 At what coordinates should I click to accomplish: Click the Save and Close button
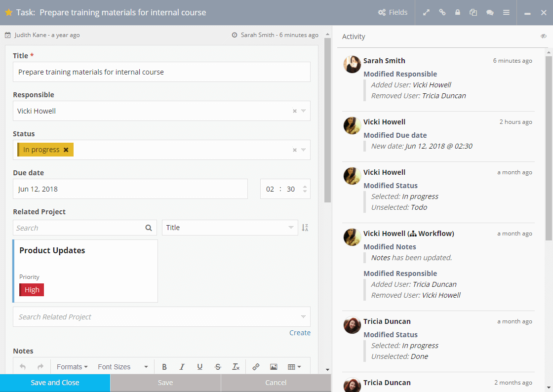55,383
